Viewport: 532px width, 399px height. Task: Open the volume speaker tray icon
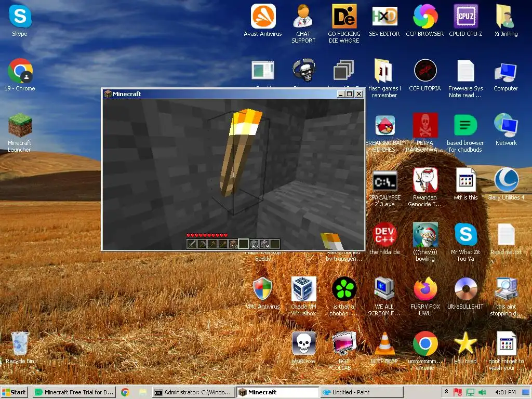tap(482, 392)
